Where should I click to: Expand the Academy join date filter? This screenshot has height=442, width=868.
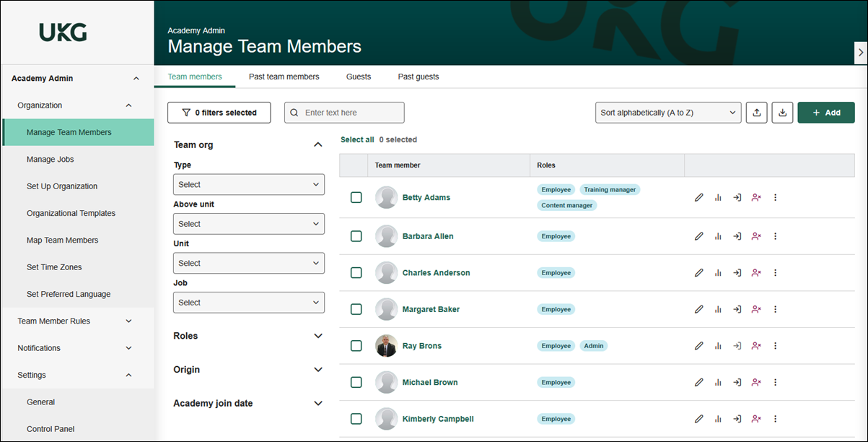(x=318, y=404)
